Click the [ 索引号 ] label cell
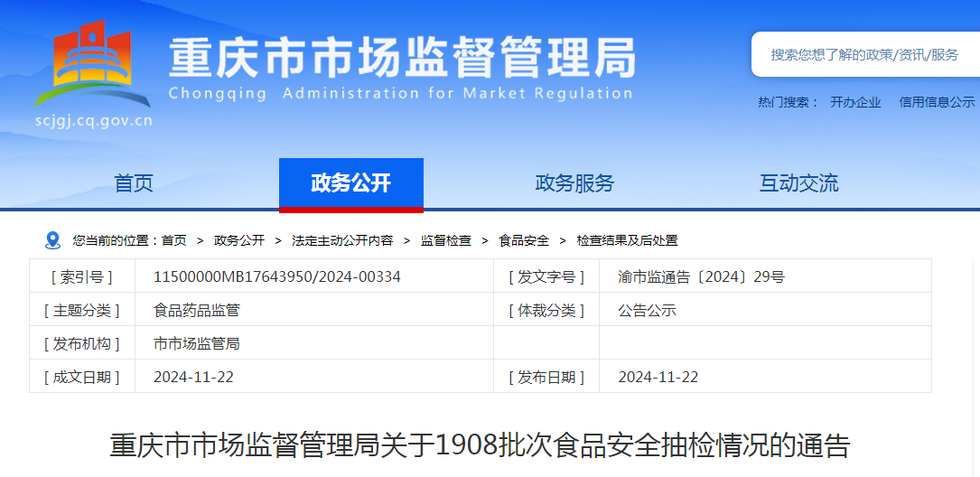The height and width of the screenshot is (477, 980). [82, 276]
